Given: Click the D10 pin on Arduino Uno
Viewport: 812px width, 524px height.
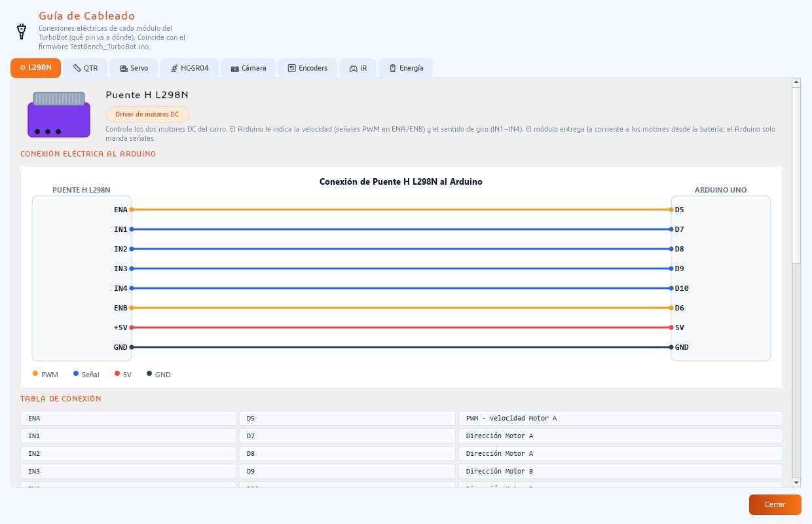Looking at the screenshot, I should tap(682, 288).
